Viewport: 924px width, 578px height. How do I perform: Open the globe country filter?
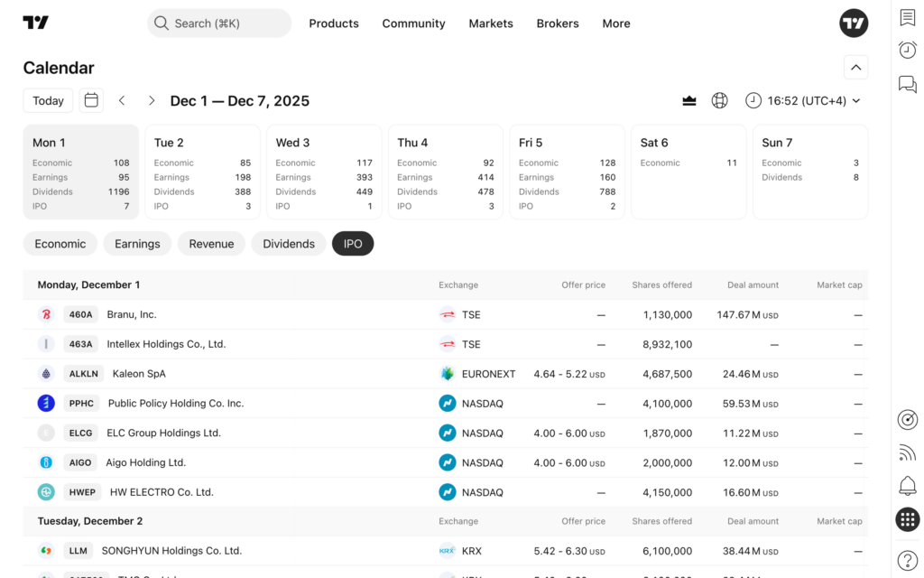click(x=719, y=100)
